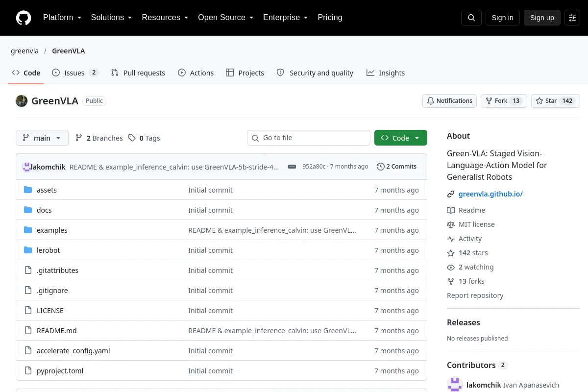Switch to the Actions tab

pos(196,73)
